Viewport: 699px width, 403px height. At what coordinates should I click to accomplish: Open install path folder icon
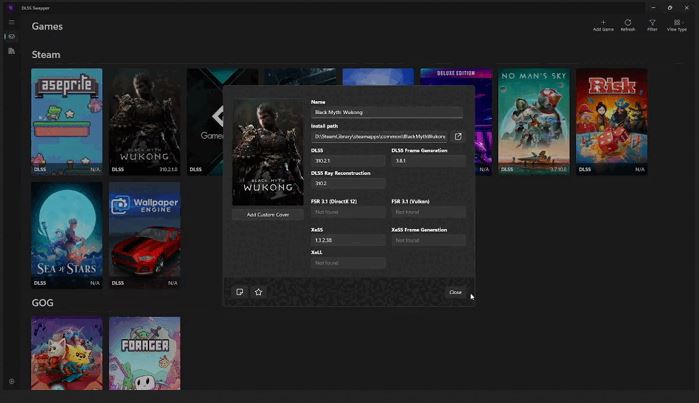[x=458, y=136]
